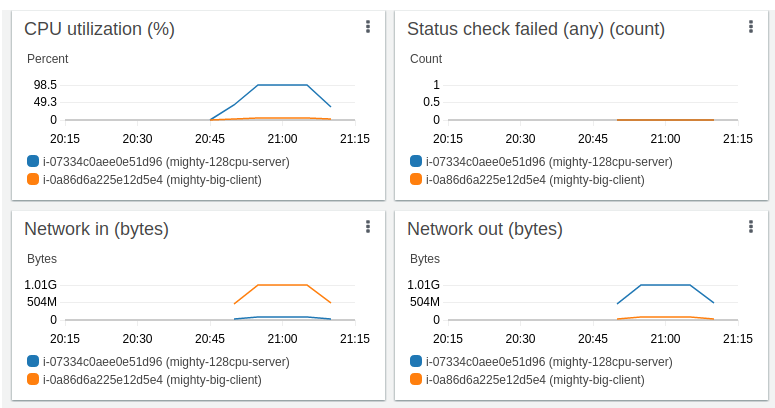
Task: Open Network out widget actions menu
Action: [750, 227]
